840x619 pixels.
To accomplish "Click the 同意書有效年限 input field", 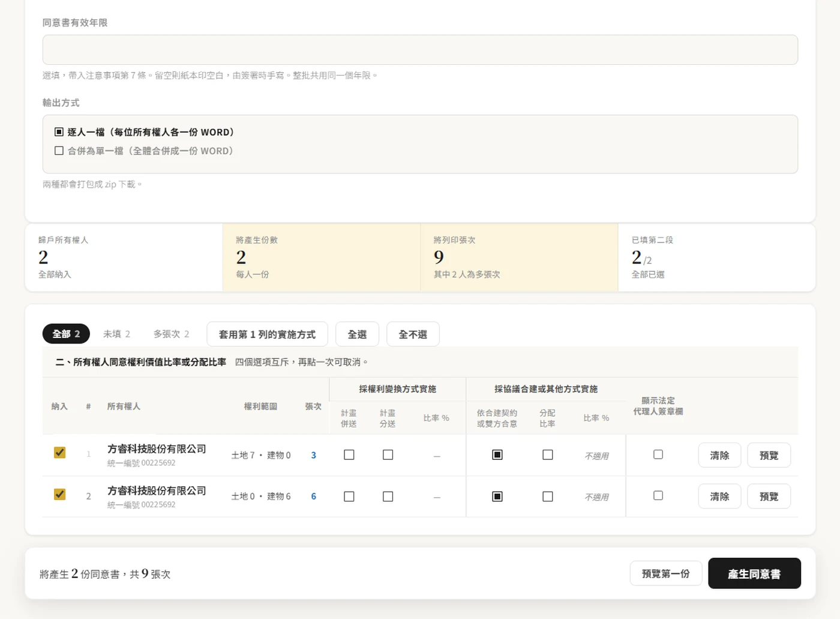I will 420,50.
